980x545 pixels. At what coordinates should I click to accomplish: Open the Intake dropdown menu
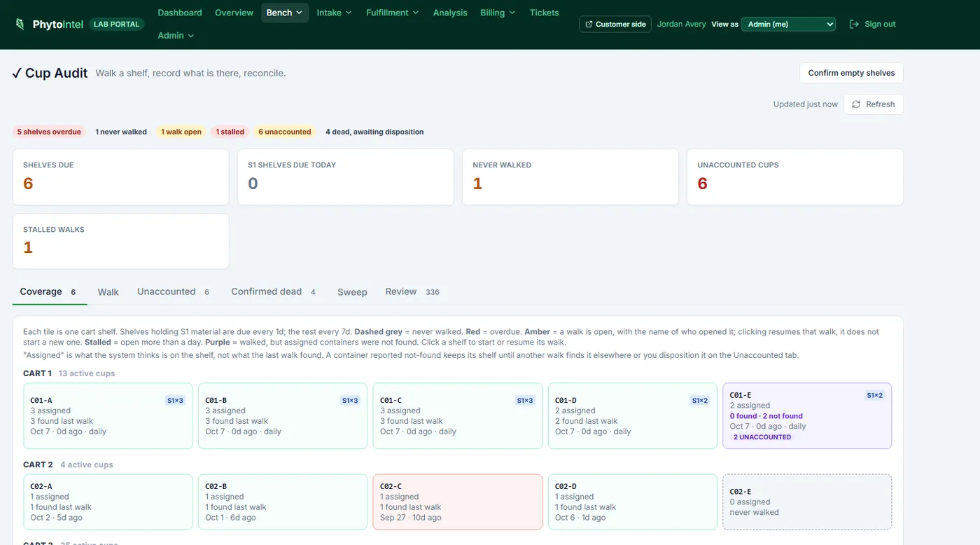(x=334, y=13)
